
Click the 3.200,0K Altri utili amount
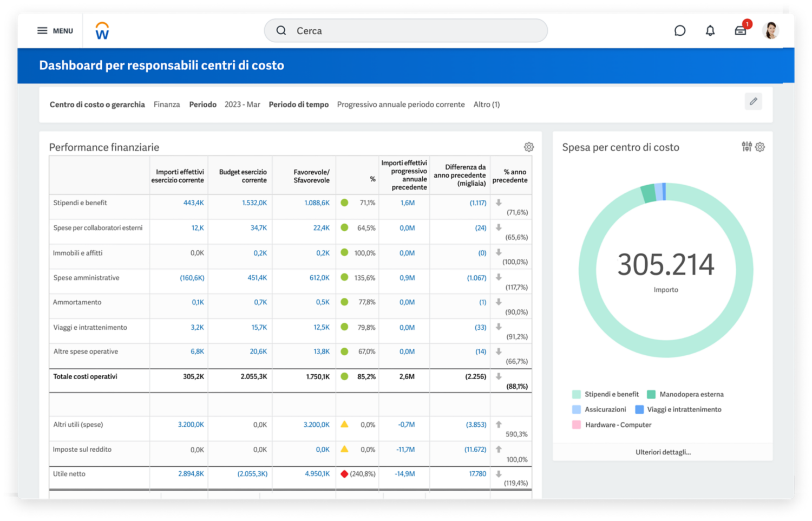click(x=191, y=425)
